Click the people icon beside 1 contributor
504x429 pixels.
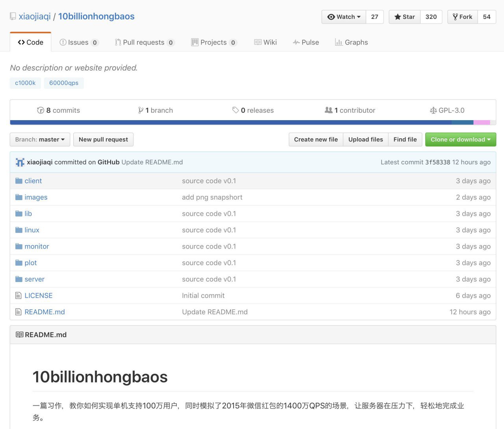(328, 110)
